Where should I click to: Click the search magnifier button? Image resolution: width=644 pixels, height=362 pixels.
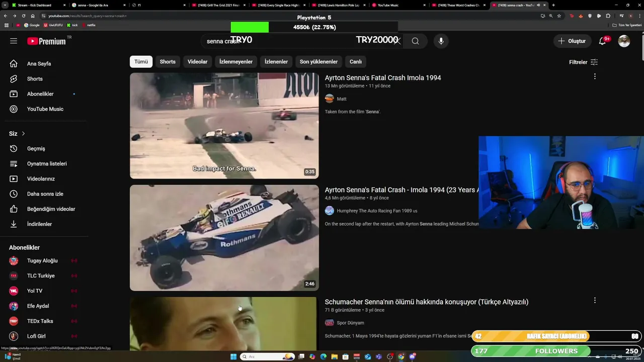pos(415,41)
